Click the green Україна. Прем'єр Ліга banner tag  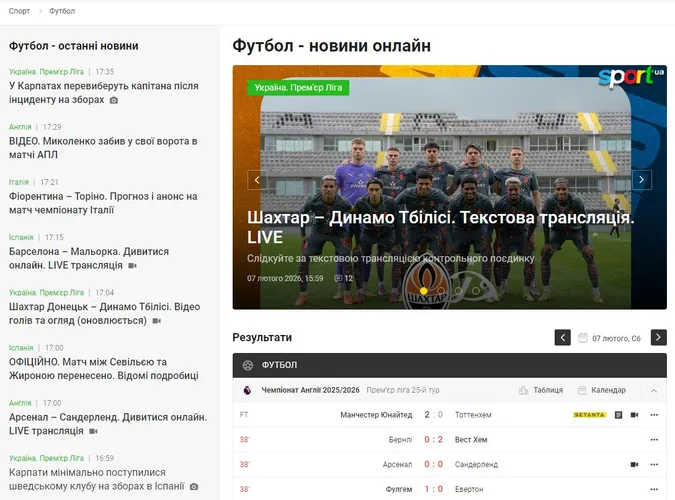(298, 87)
